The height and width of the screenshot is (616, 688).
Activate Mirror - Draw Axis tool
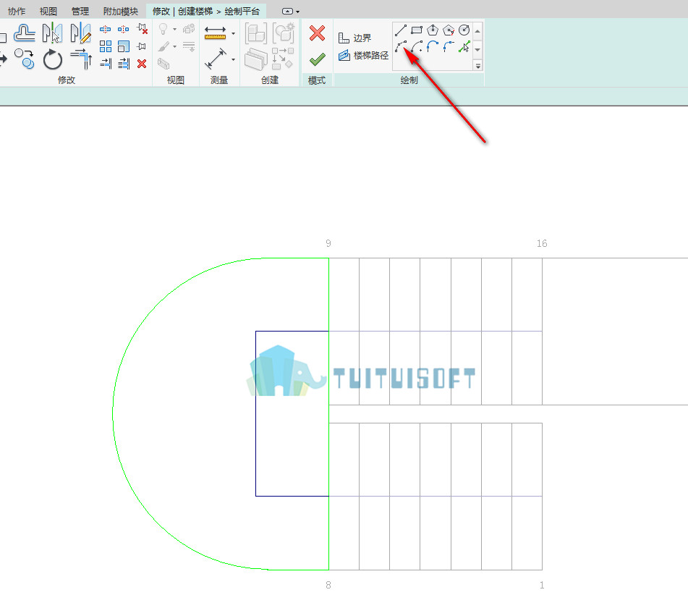point(80,33)
